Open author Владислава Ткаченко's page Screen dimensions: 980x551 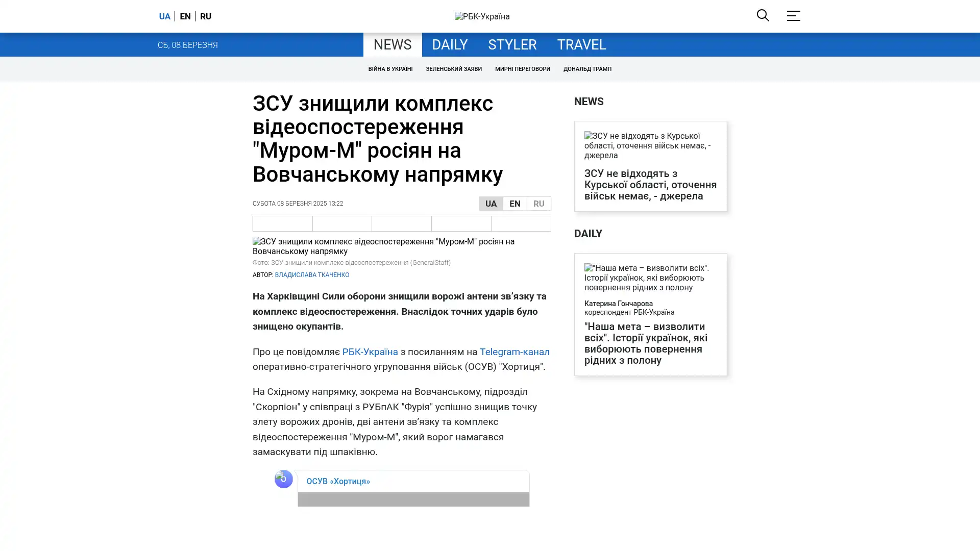pos(312,275)
